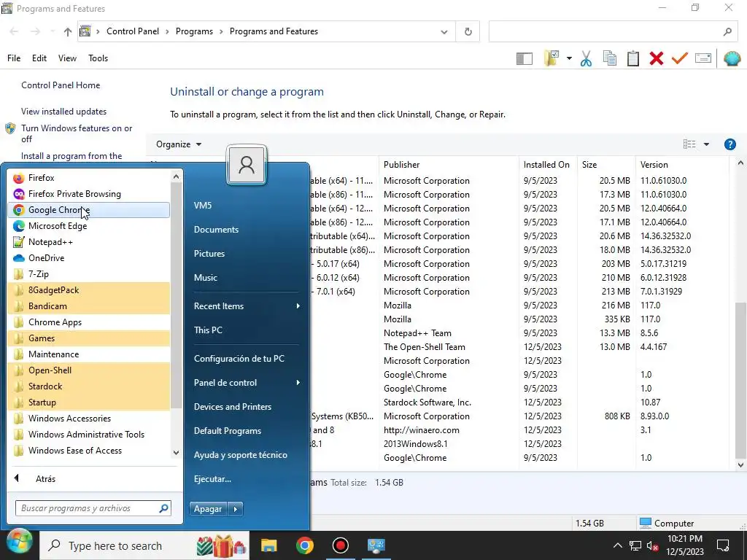Open the View menu

click(x=67, y=58)
